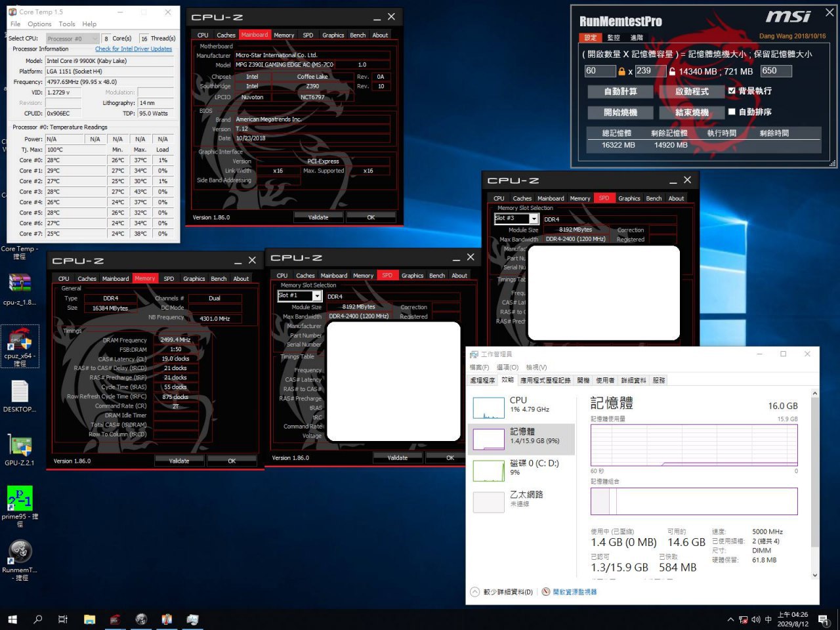
Task: Toggle the orange locked padlock beside 60
Action: 621,71
